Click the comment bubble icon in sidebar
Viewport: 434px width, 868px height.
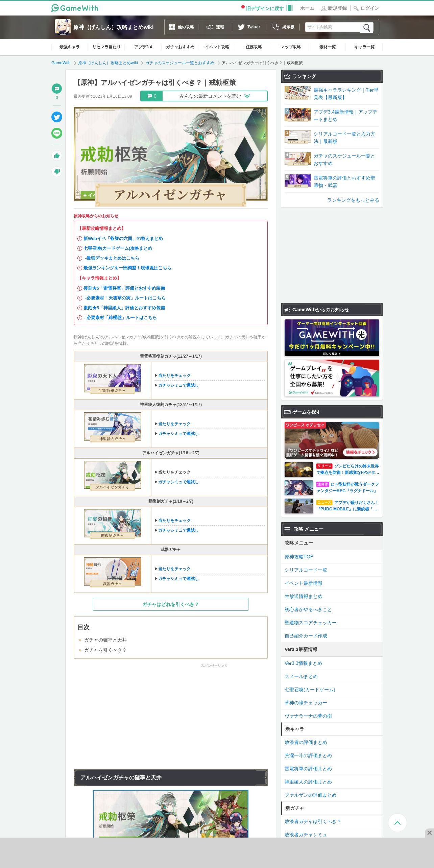tap(57, 89)
